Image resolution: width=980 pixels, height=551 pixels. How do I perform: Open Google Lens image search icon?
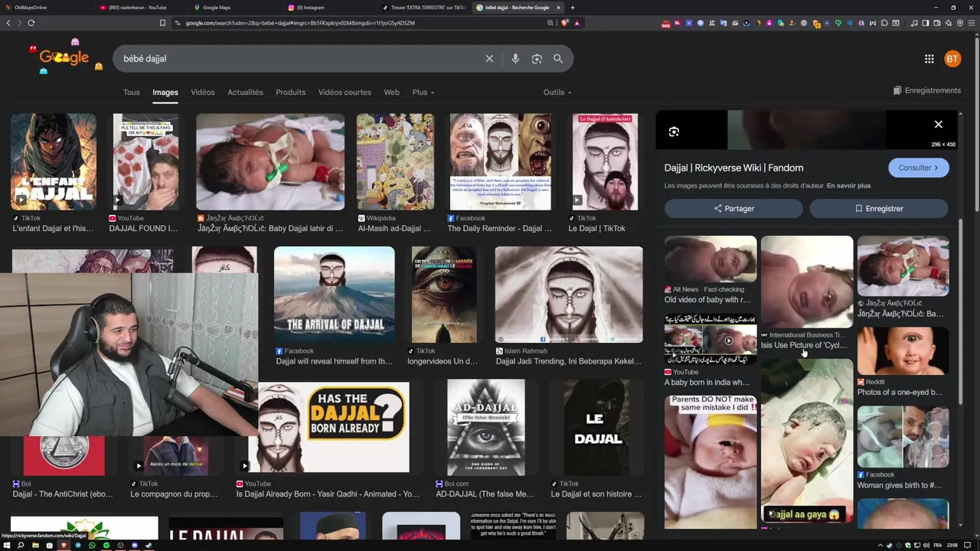[537, 59]
